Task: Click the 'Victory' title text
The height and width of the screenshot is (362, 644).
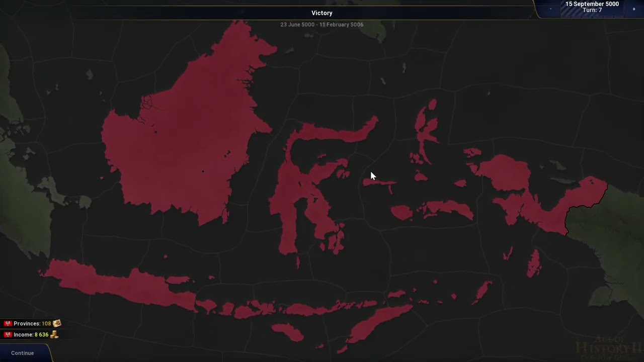Action: (x=322, y=13)
